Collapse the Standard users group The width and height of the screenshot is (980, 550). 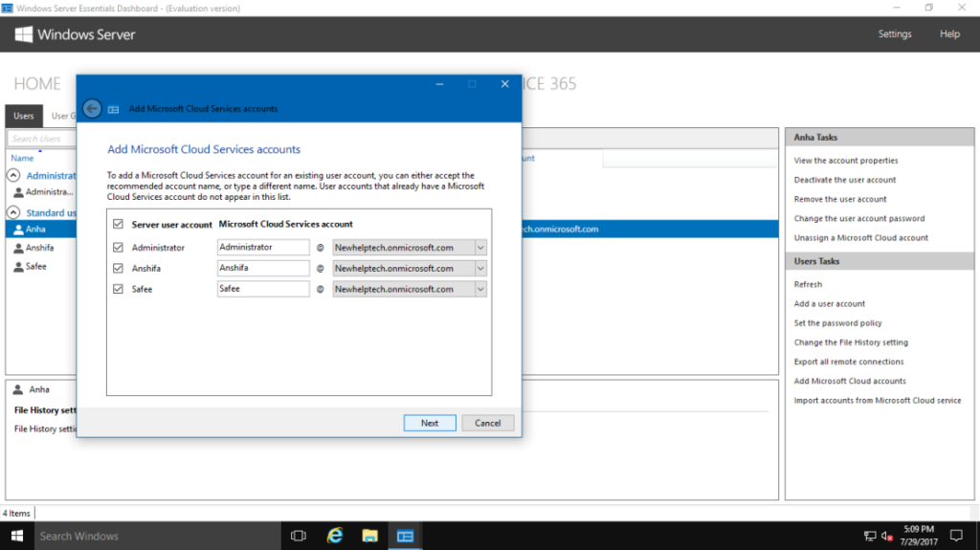(13, 212)
